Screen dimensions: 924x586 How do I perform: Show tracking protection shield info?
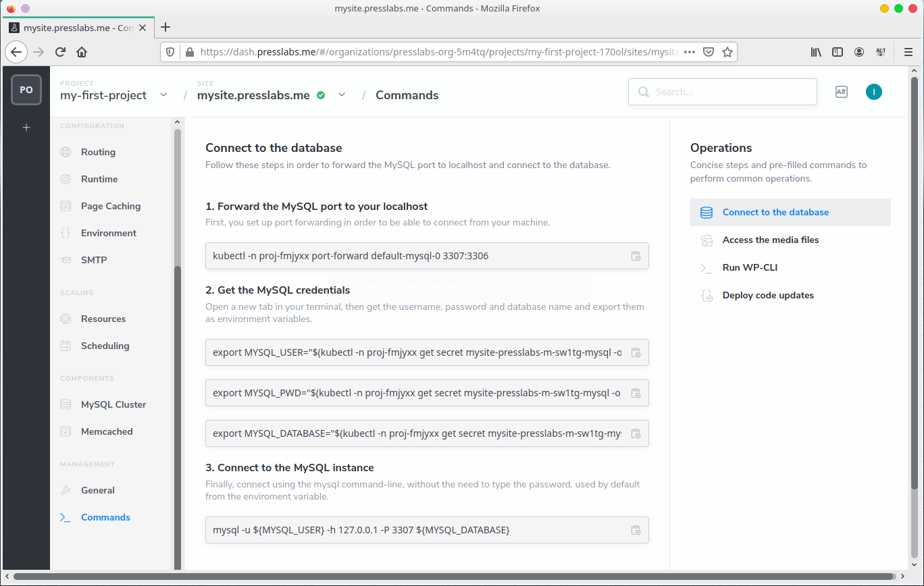point(170,52)
